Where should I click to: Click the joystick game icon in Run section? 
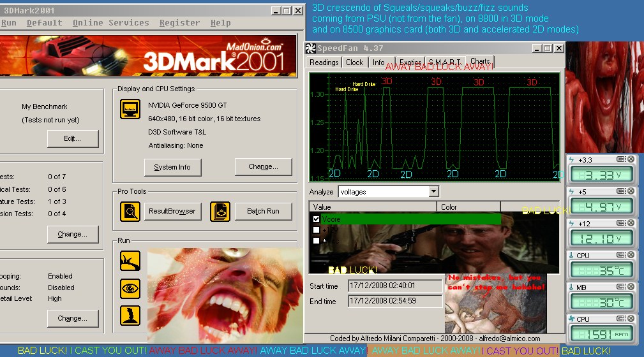130,316
